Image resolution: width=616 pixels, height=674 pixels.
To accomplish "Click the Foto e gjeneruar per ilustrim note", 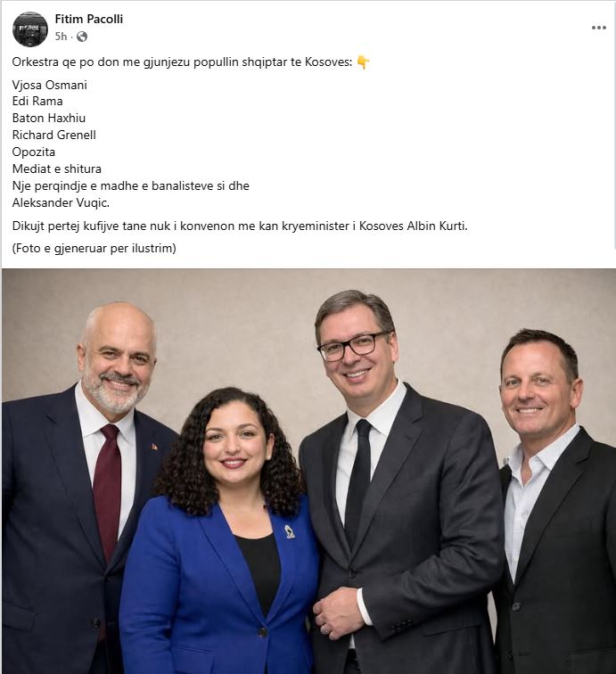I will pyautogui.click(x=94, y=249).
